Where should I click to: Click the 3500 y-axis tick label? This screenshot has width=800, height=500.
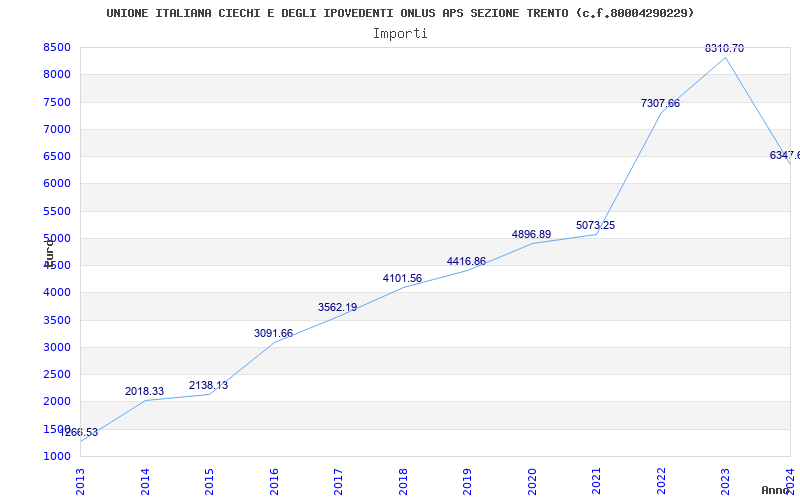click(57, 320)
